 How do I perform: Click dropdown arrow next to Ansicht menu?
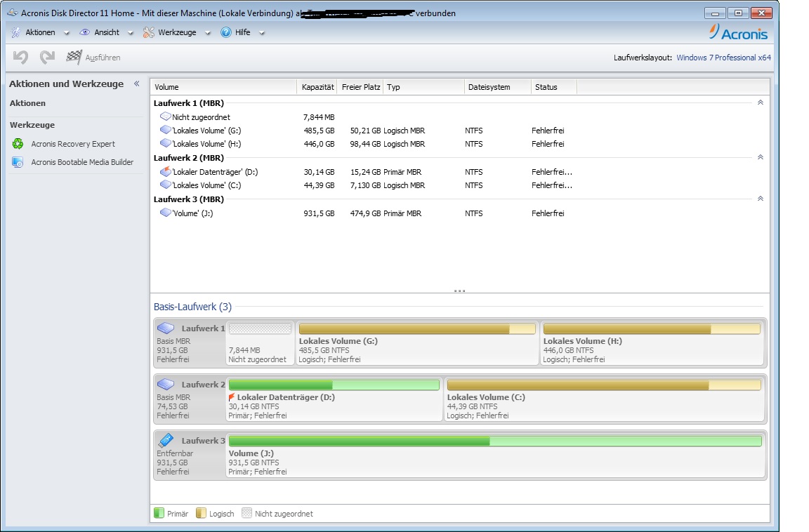pos(131,33)
